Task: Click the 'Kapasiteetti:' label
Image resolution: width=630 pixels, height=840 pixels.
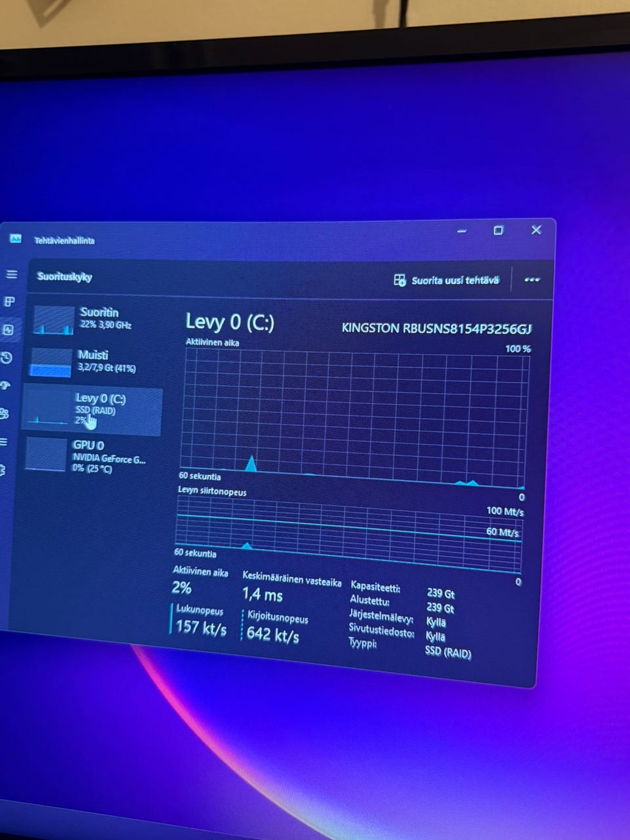Action: (375, 587)
